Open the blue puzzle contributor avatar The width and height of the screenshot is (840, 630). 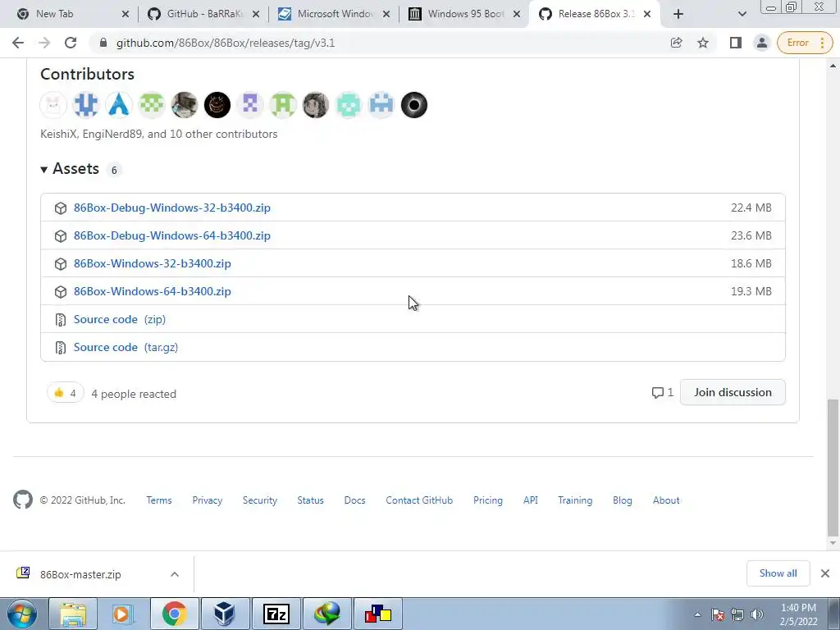point(86,104)
